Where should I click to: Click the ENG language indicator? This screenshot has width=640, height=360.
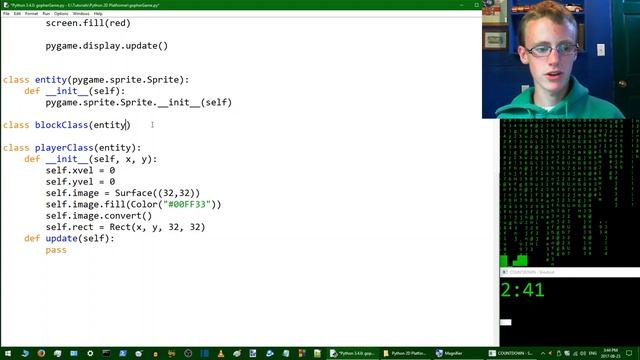pos(593,353)
